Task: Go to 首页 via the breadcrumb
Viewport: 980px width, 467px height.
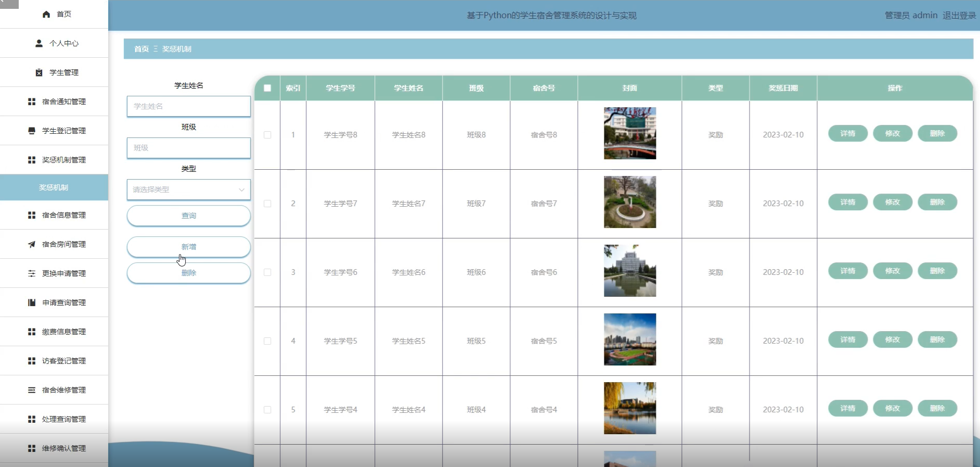Action: pyautogui.click(x=141, y=49)
